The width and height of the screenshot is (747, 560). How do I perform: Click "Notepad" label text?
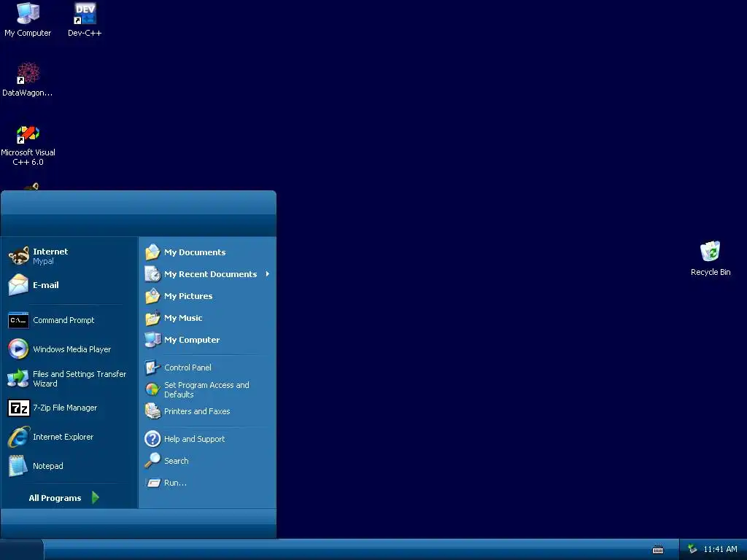pyautogui.click(x=47, y=466)
